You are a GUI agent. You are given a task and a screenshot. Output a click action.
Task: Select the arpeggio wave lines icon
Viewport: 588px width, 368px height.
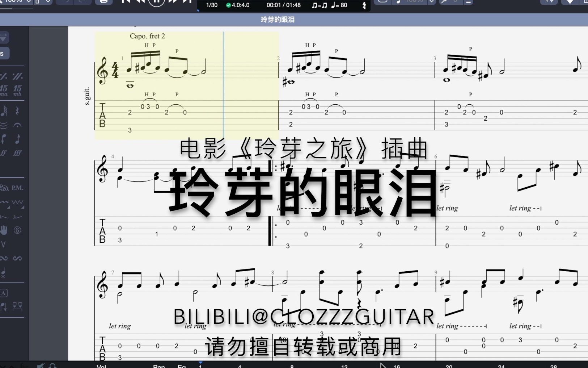click(4, 126)
